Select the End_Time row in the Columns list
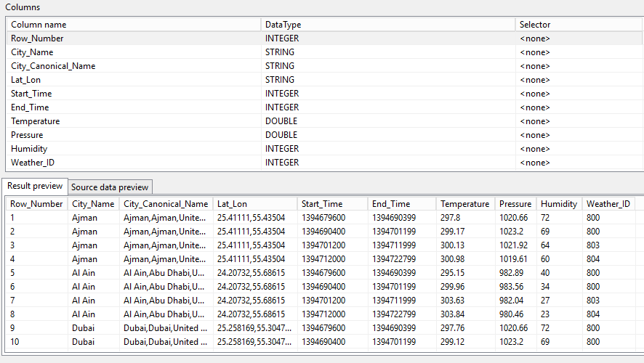This screenshot has height=363, width=644. point(30,107)
